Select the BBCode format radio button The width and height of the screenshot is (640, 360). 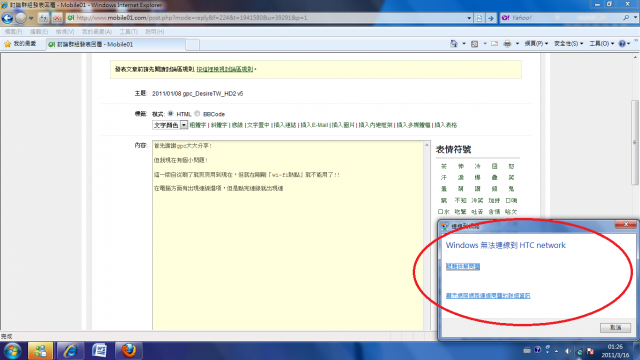tap(197, 113)
